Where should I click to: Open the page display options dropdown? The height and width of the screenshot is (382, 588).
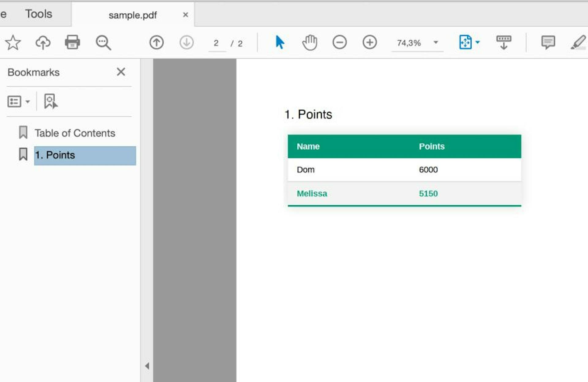477,43
